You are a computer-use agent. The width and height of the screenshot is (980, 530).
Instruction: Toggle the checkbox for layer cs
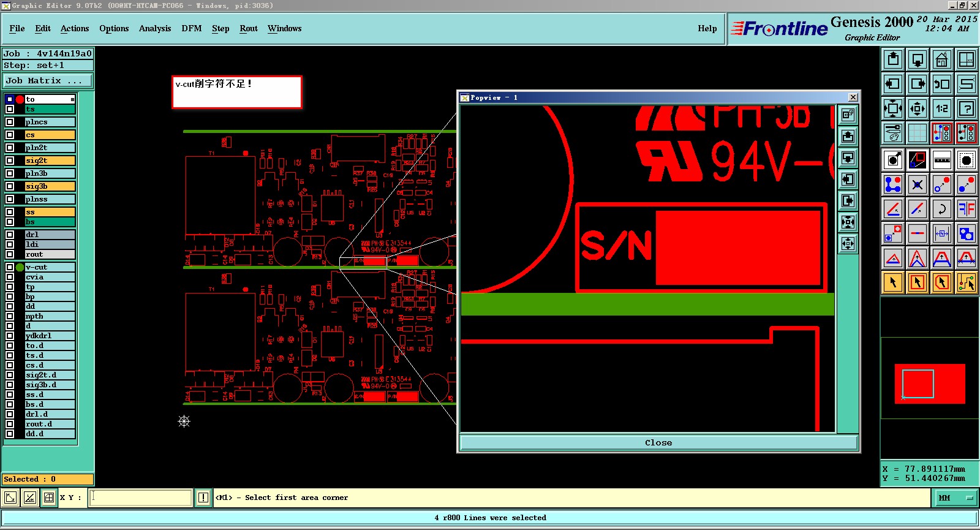(10, 135)
